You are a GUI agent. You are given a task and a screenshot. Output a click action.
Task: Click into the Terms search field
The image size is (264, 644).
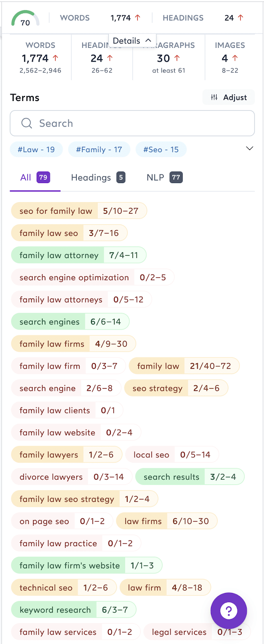(x=132, y=123)
